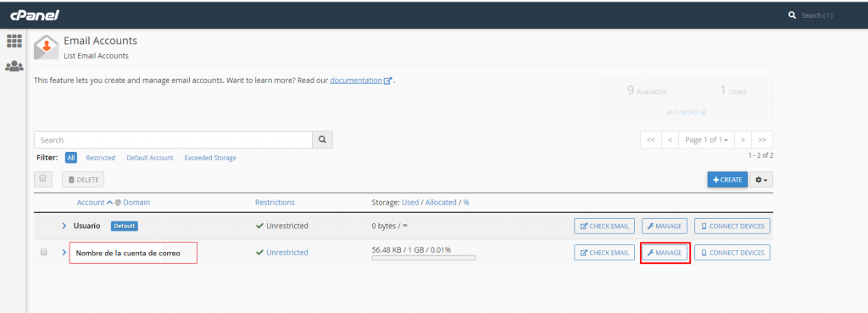Tick the checkbox for Nombre de la cuenta row

tap(44, 252)
